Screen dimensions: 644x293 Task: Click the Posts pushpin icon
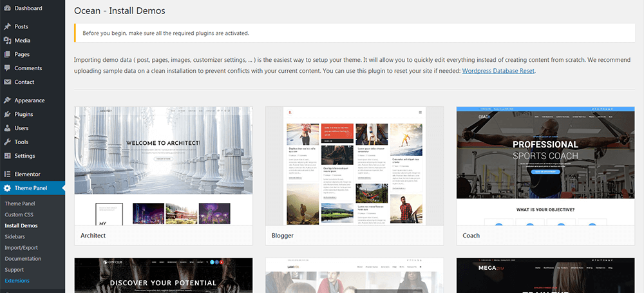[7, 26]
